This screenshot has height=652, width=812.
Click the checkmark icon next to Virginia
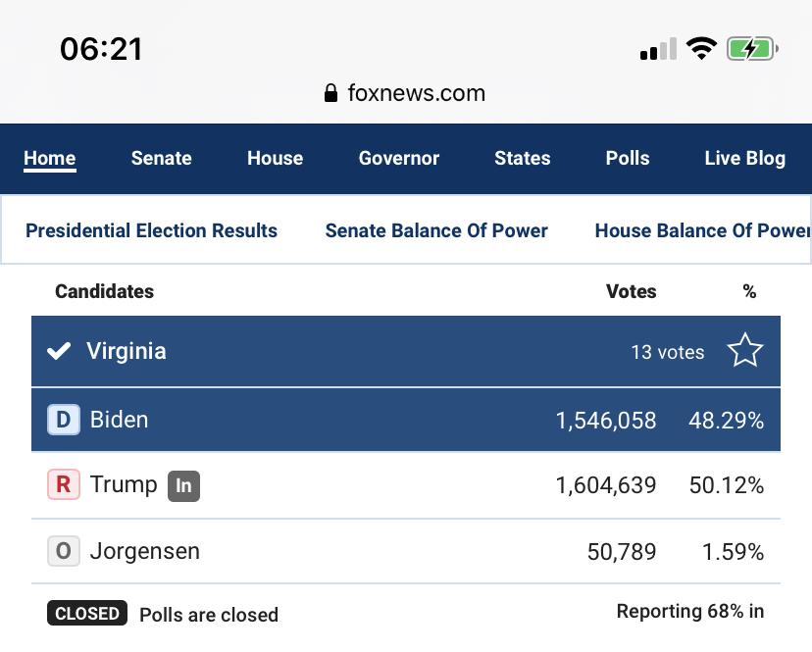[x=59, y=351]
